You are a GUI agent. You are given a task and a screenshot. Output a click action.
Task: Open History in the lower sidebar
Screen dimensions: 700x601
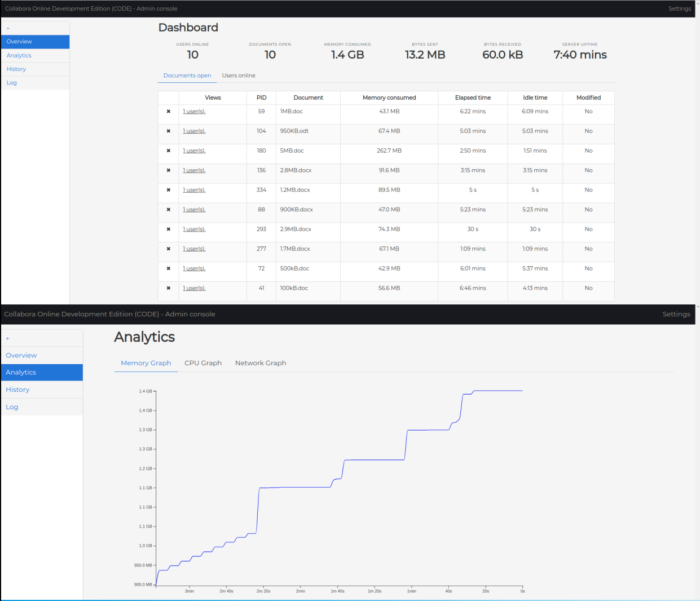pos(17,390)
